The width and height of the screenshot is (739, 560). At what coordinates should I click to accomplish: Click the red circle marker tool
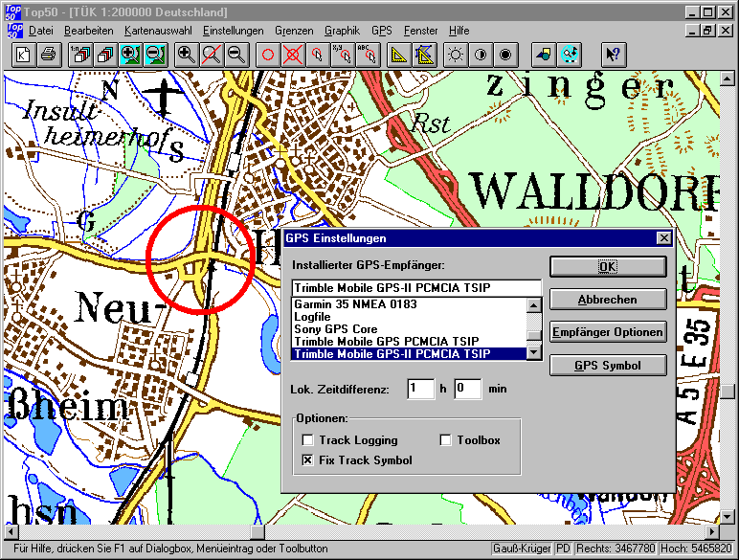(x=268, y=56)
